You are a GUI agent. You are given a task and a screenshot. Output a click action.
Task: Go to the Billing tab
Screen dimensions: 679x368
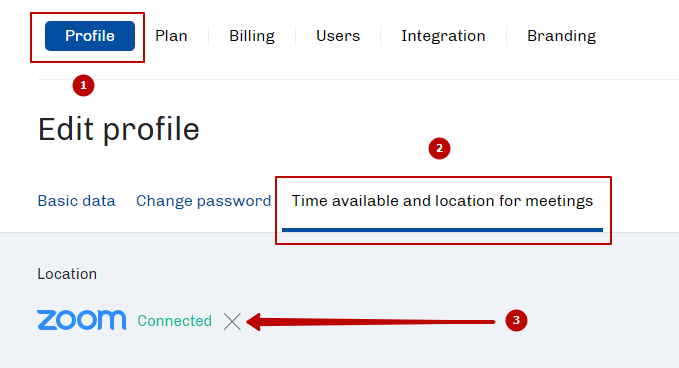252,36
